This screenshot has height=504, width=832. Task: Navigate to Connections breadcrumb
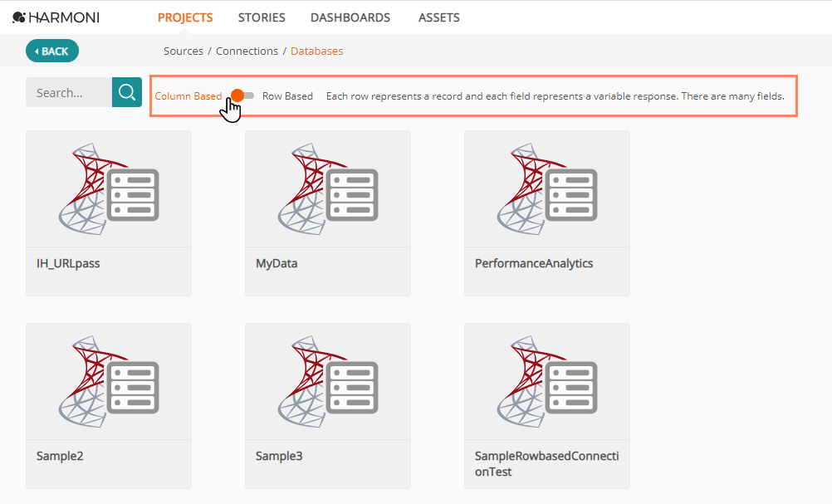(x=247, y=51)
